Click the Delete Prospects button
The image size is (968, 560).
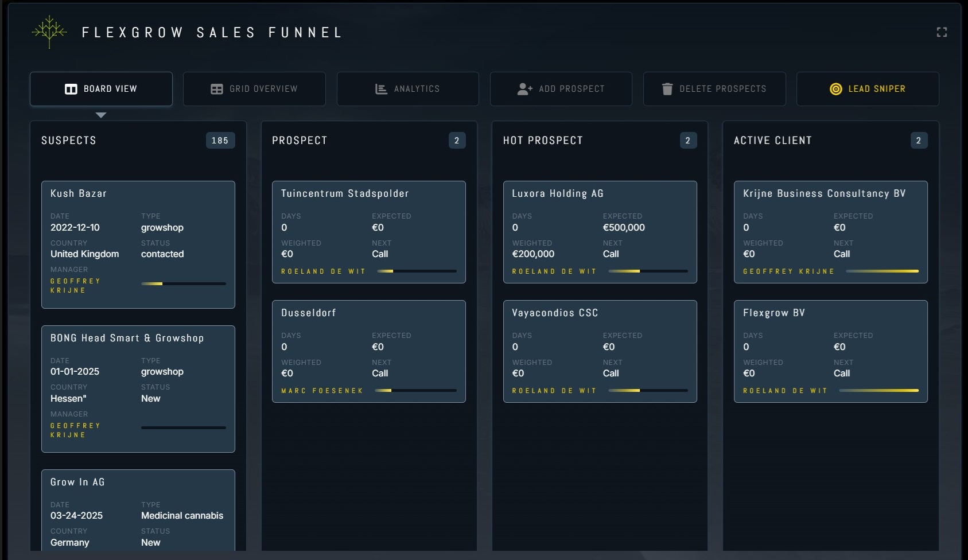[714, 89]
